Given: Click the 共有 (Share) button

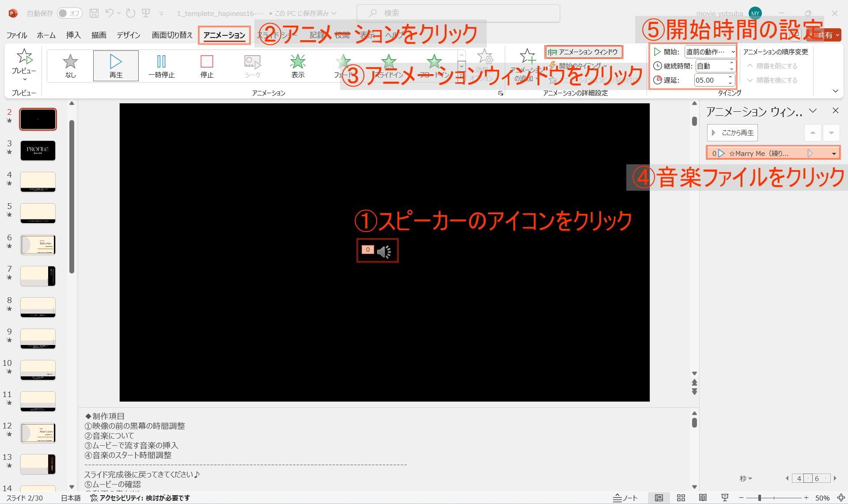Looking at the screenshot, I should click(824, 35).
